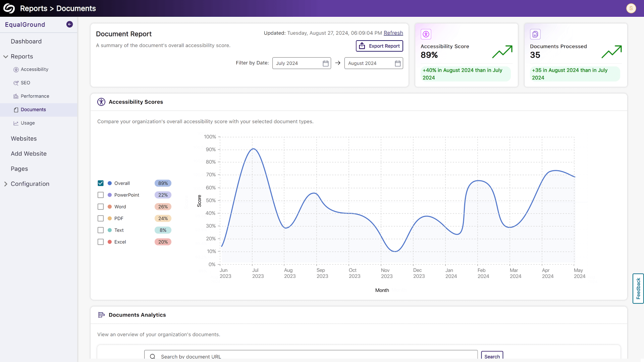644x362 pixels.
Task: Click the Performance sidebar icon
Action: coord(16,97)
